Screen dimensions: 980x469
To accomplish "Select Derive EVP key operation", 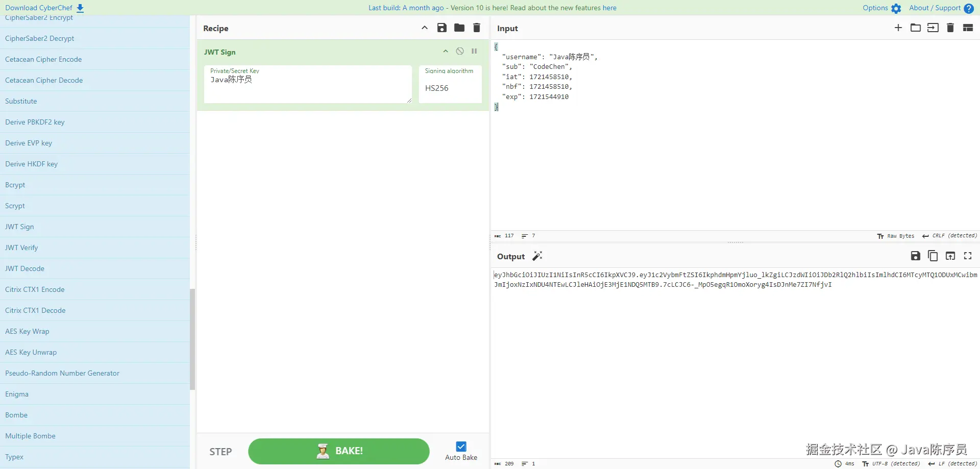I will coord(94,143).
